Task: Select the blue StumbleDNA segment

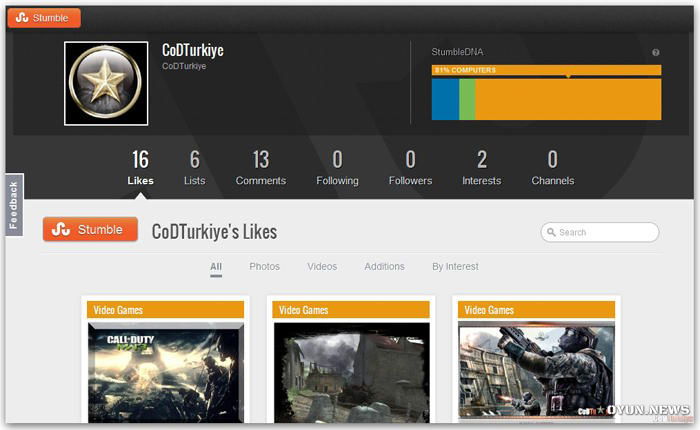Action: tap(445, 99)
